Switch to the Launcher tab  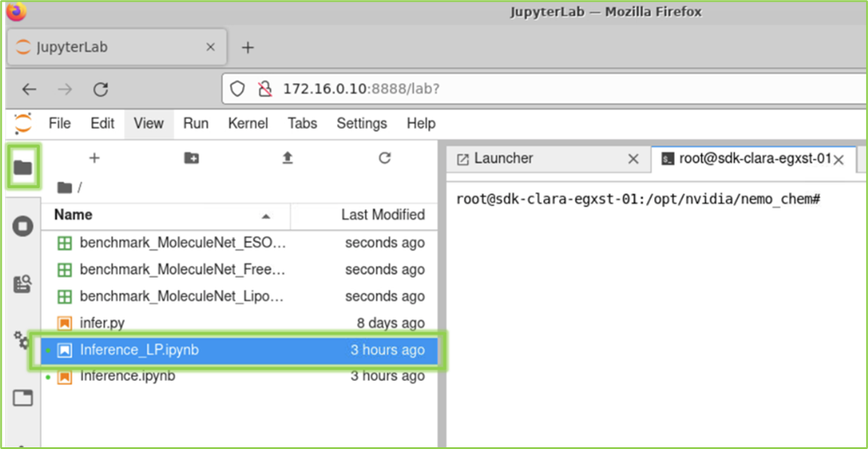point(504,159)
